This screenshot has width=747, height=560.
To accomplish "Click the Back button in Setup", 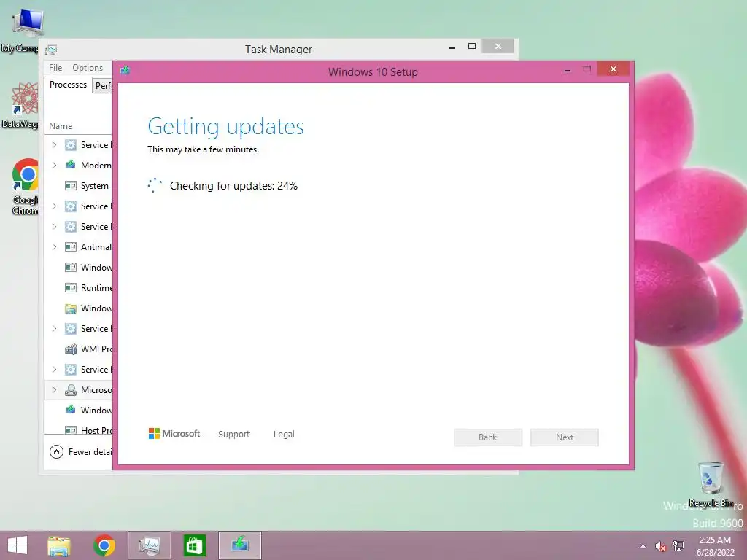I will 488,437.
